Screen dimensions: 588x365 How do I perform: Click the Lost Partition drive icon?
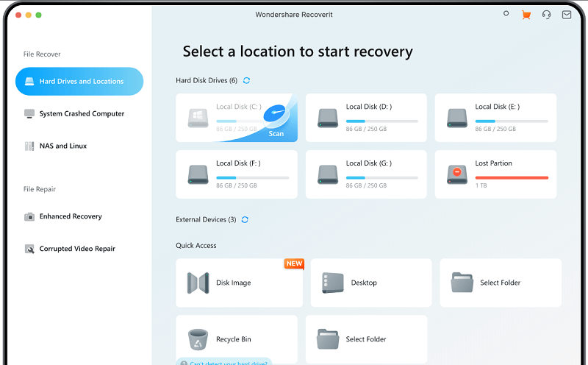pos(457,175)
